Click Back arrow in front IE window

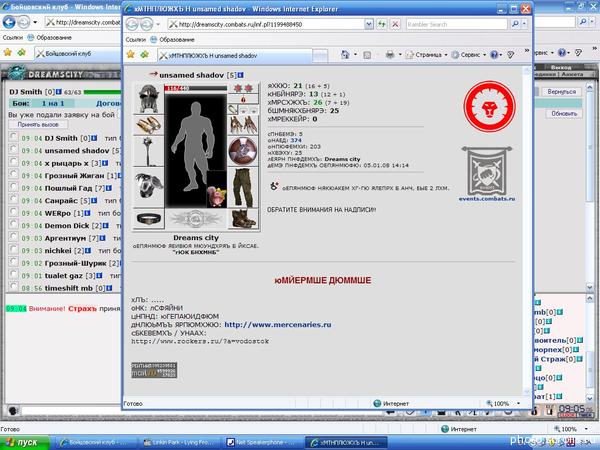[x=132, y=24]
